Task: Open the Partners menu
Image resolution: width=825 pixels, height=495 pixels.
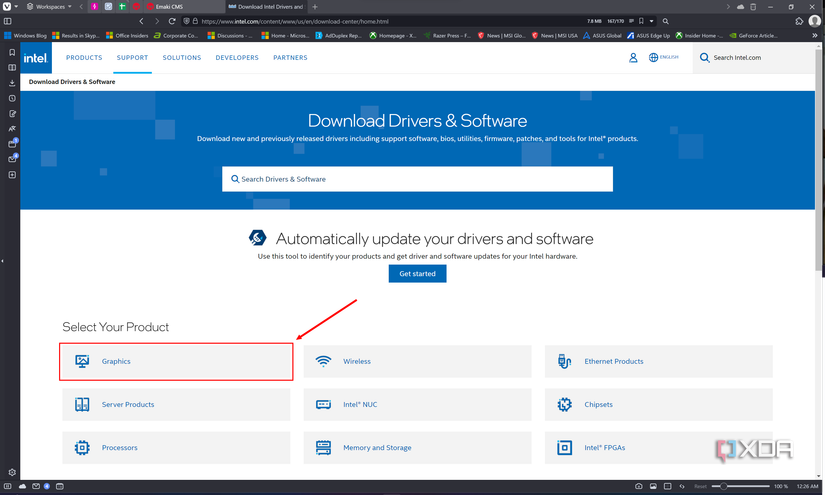Action: 290,57
